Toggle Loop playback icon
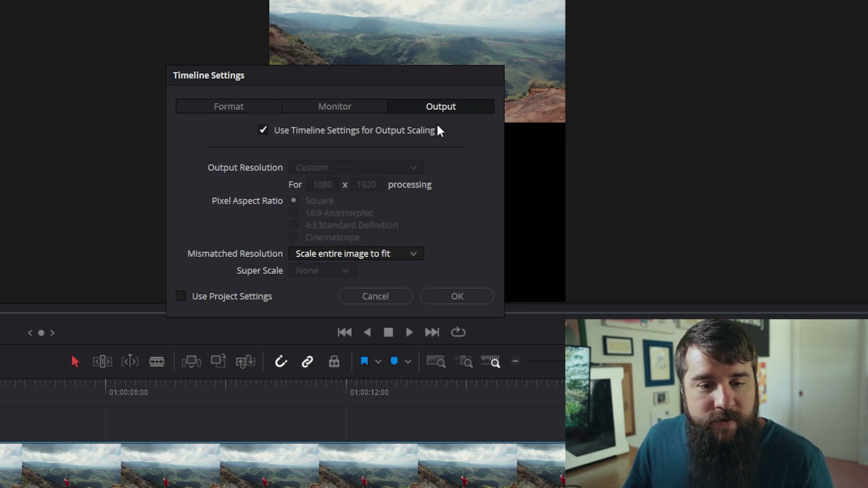The image size is (868, 488). (x=458, y=332)
